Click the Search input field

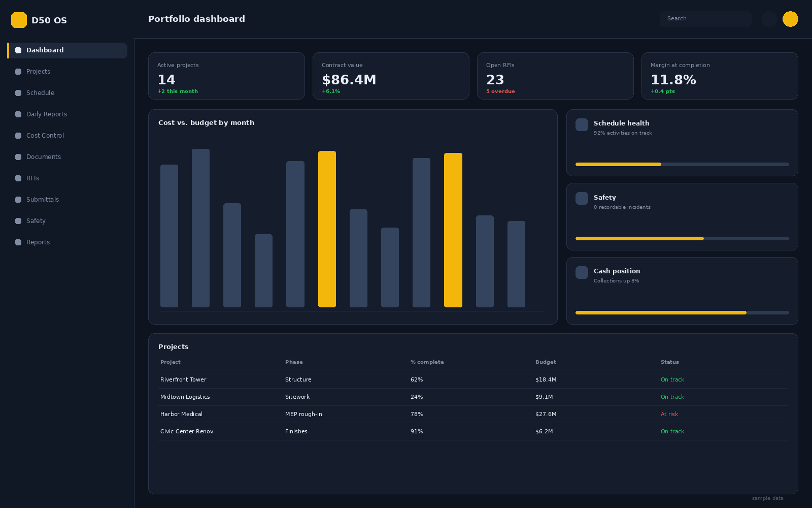coord(705,19)
